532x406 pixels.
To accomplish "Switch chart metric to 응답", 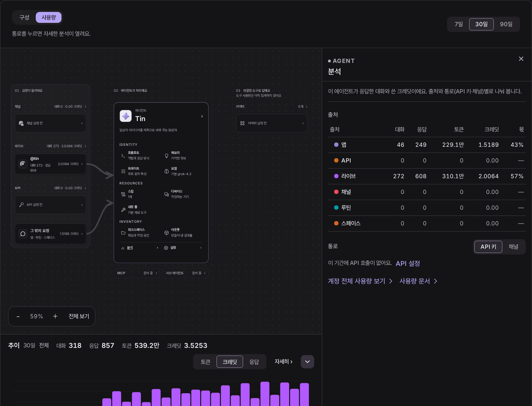I will tap(254, 362).
